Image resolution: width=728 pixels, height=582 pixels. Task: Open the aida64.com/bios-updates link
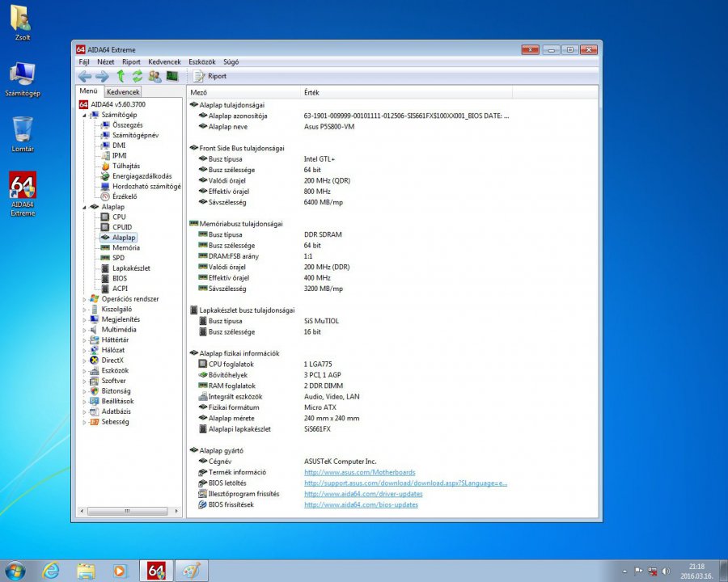click(x=361, y=505)
